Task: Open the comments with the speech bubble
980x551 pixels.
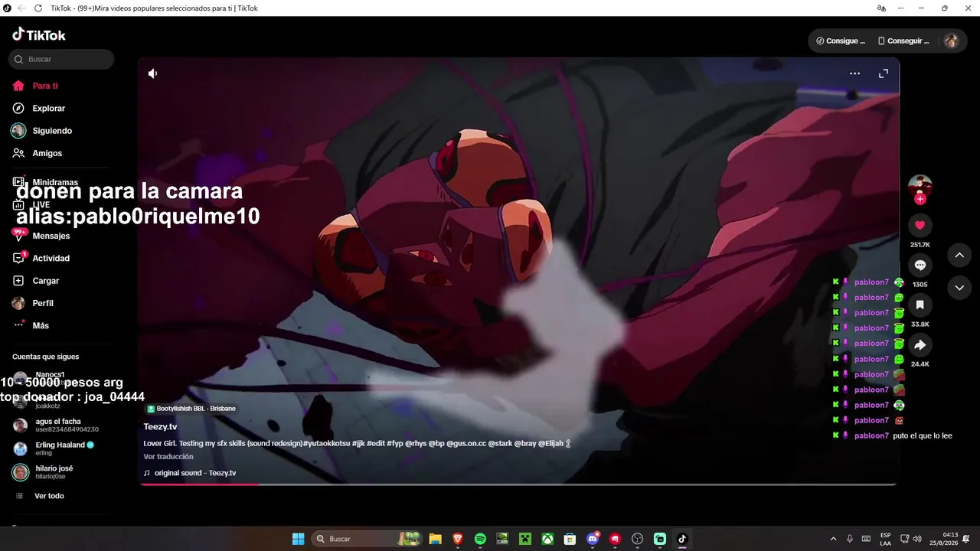Action: pyautogui.click(x=920, y=265)
